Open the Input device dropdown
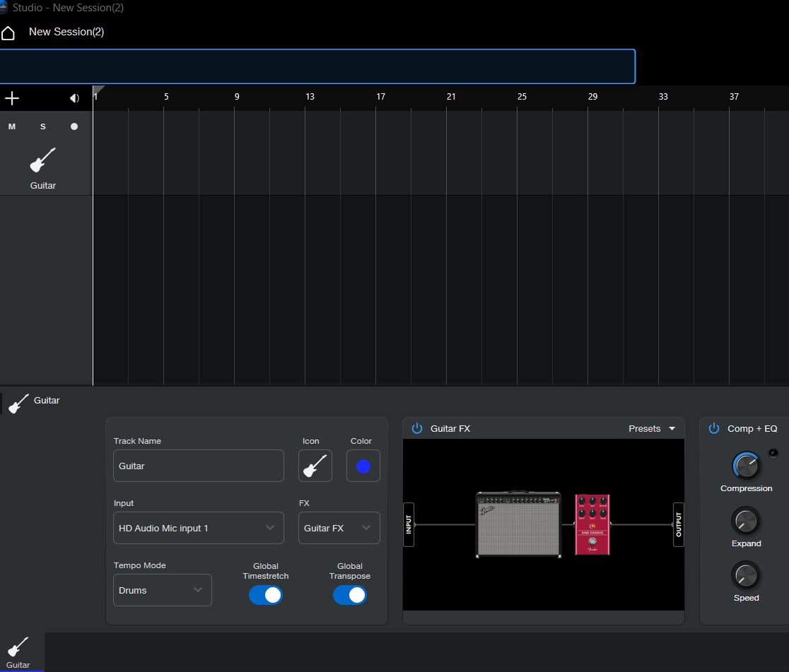Screen dimensions: 789x672 (198, 528)
